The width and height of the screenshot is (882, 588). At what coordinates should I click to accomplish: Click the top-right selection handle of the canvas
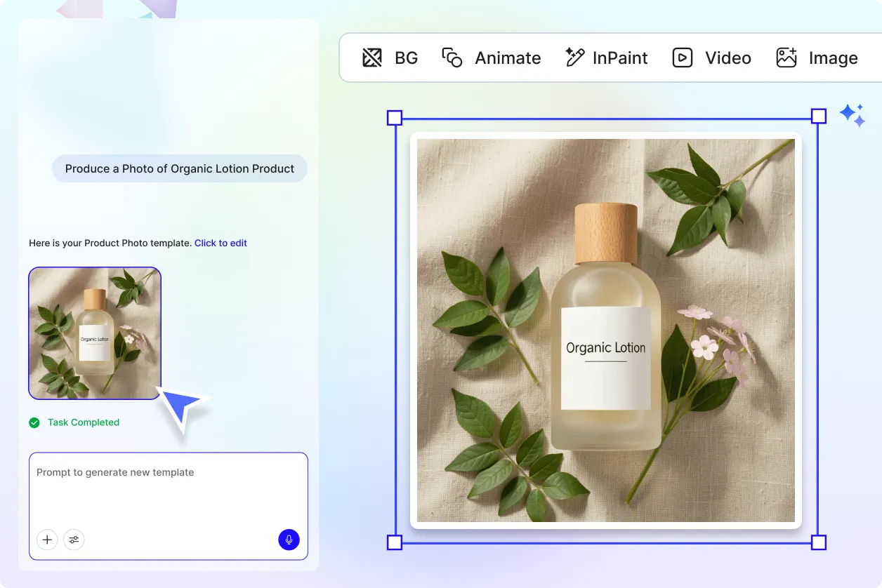coord(819,116)
